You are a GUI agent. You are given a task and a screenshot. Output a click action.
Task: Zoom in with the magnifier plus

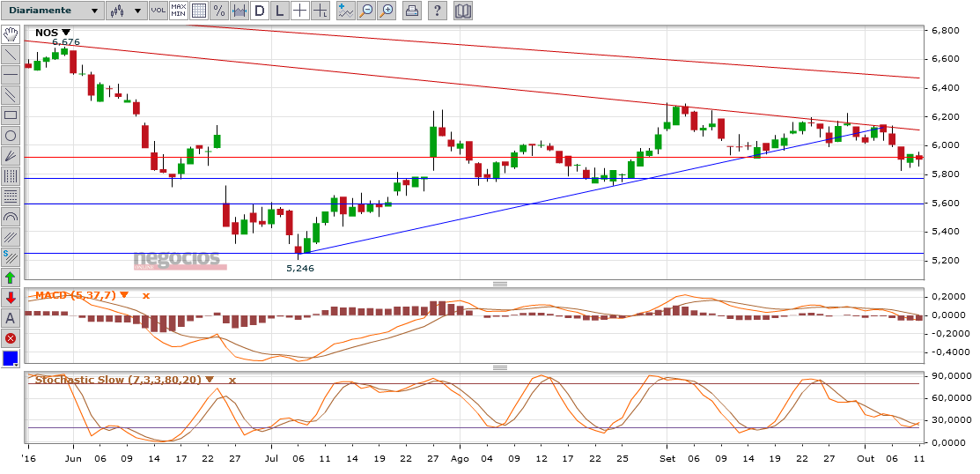pyautogui.click(x=387, y=10)
